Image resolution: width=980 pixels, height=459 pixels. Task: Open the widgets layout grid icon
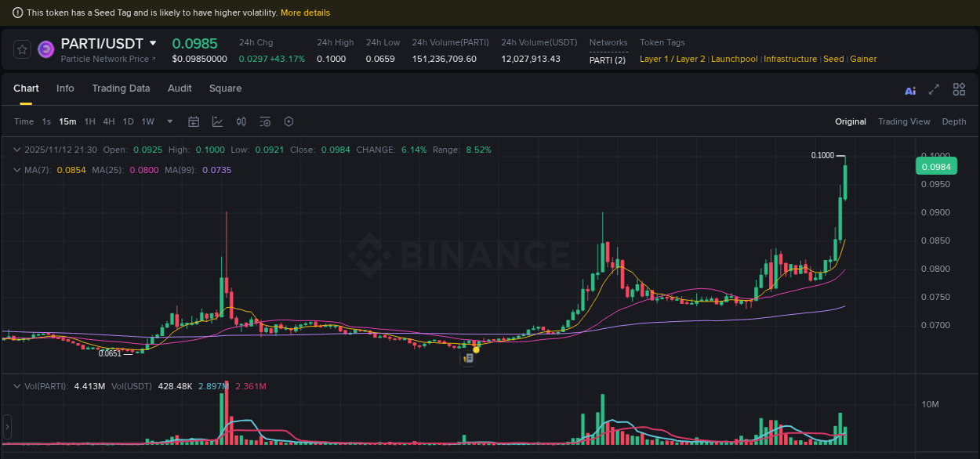click(x=958, y=89)
